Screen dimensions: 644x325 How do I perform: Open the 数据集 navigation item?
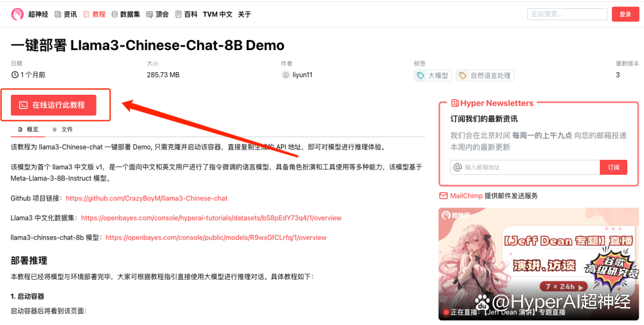(126, 14)
